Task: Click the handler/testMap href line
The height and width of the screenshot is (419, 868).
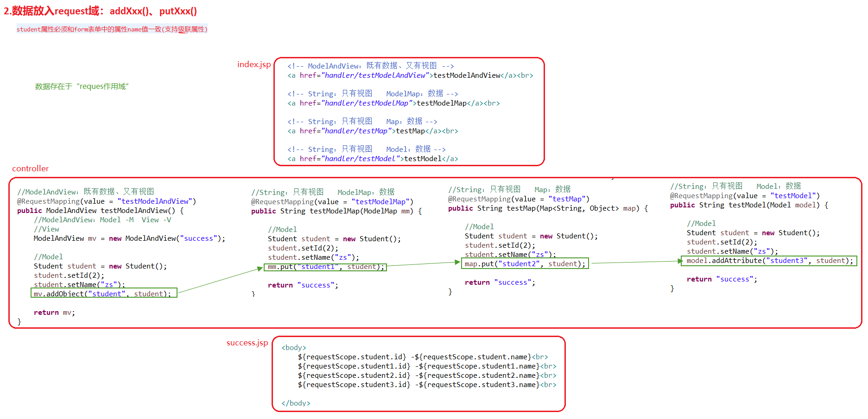Action: pyautogui.click(x=372, y=131)
